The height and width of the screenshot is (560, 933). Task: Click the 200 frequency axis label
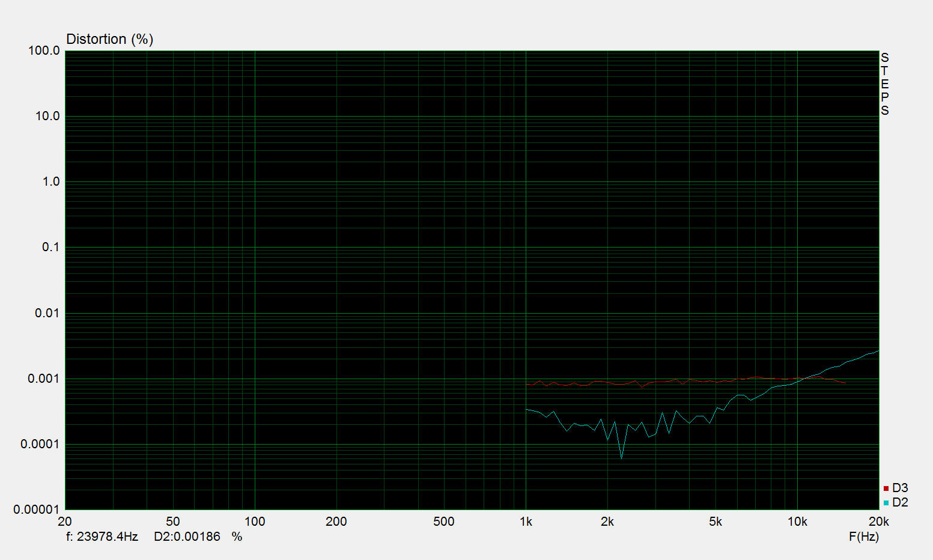(336, 522)
